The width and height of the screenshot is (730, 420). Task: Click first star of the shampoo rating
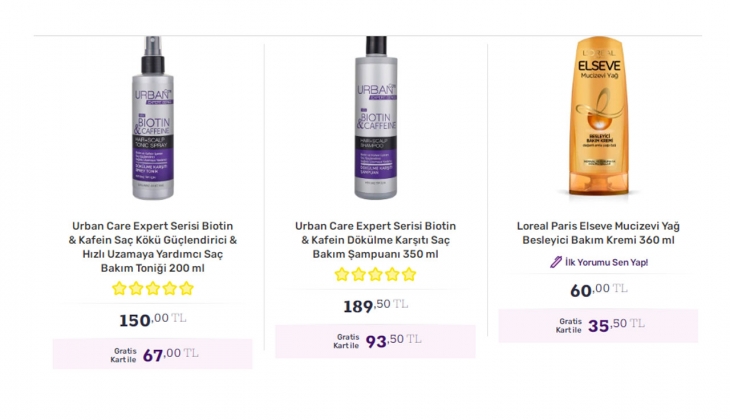click(342, 274)
